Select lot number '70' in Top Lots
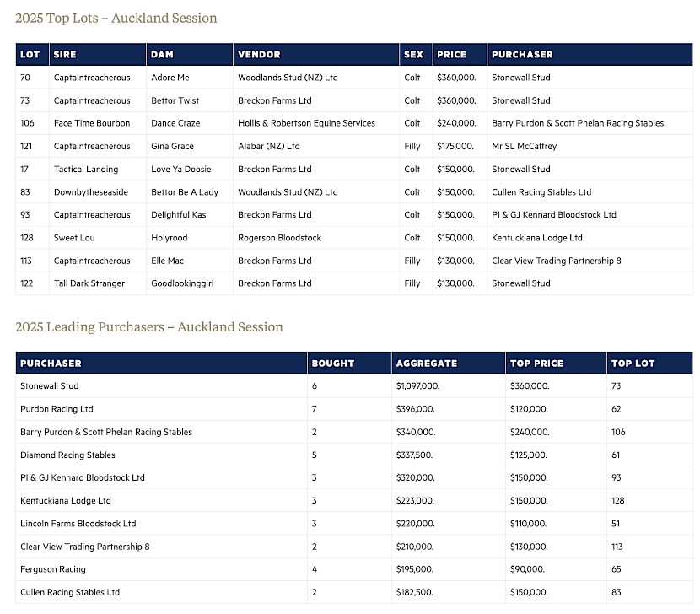 25,78
